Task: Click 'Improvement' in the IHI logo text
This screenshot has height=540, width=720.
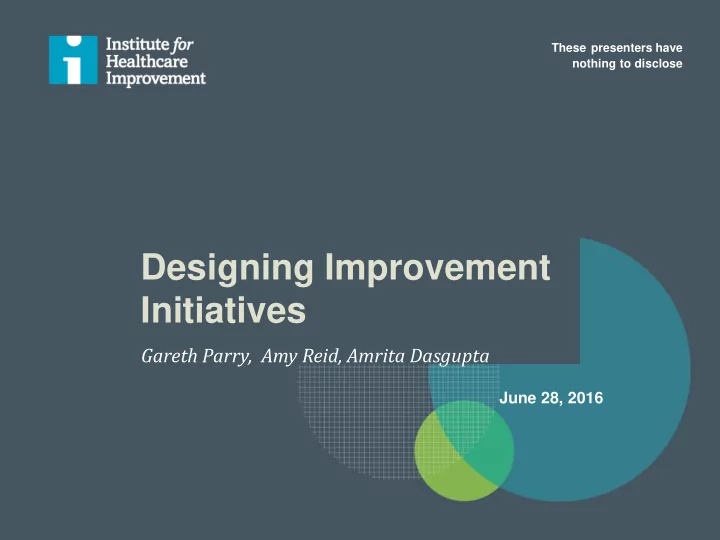Action: tap(155, 79)
